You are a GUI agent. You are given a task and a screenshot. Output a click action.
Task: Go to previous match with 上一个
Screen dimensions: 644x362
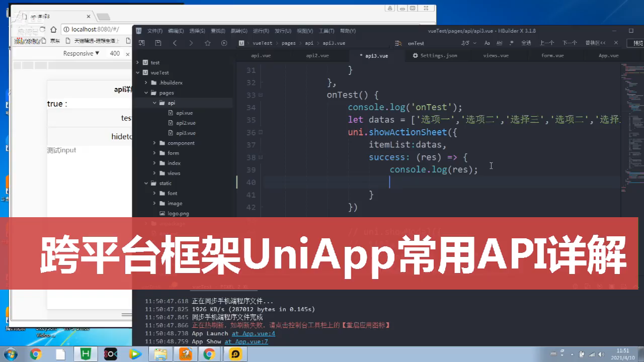547,43
